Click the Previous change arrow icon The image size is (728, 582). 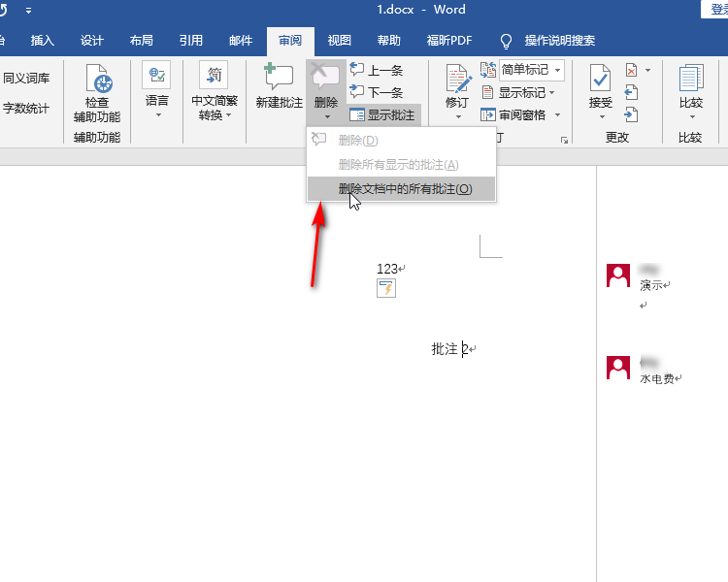coord(631,92)
